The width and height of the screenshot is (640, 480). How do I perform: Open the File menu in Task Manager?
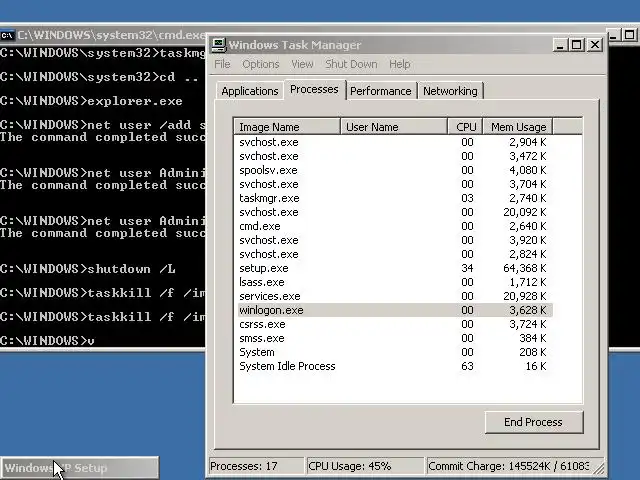click(x=222, y=64)
